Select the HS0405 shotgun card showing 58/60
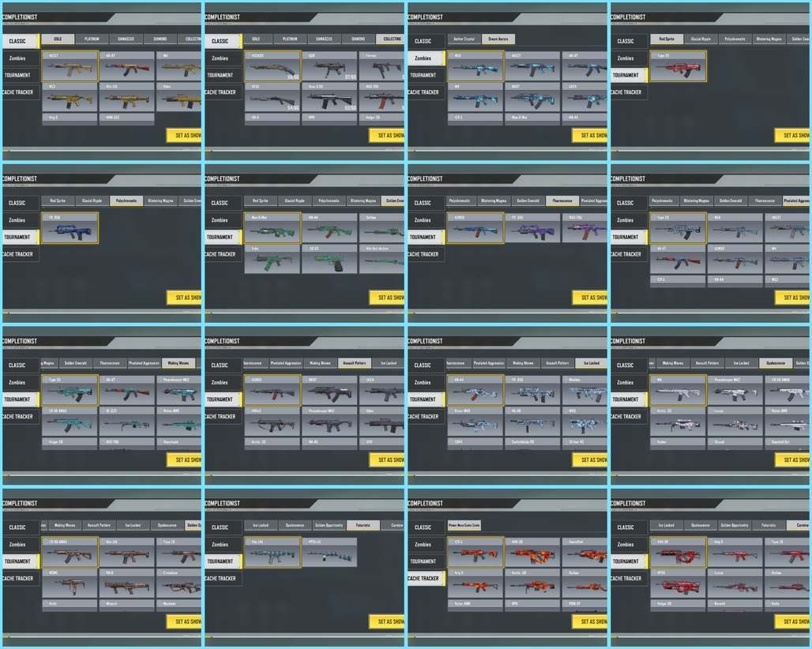 pyautogui.click(x=273, y=66)
